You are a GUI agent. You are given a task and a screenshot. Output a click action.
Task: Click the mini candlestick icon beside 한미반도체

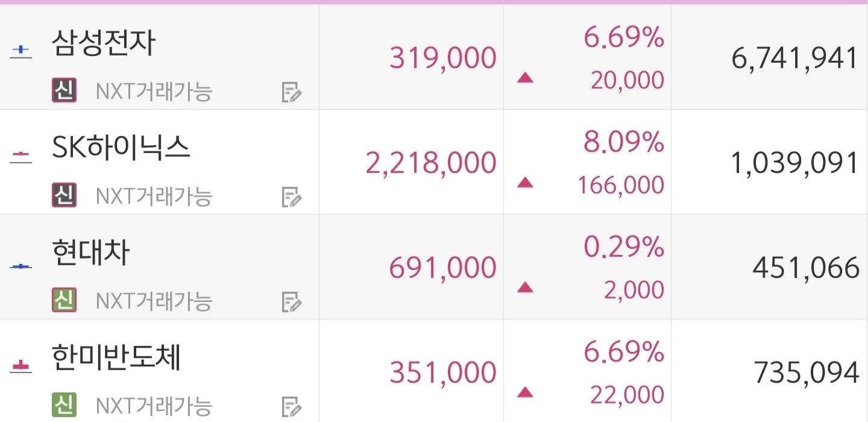[x=21, y=365]
